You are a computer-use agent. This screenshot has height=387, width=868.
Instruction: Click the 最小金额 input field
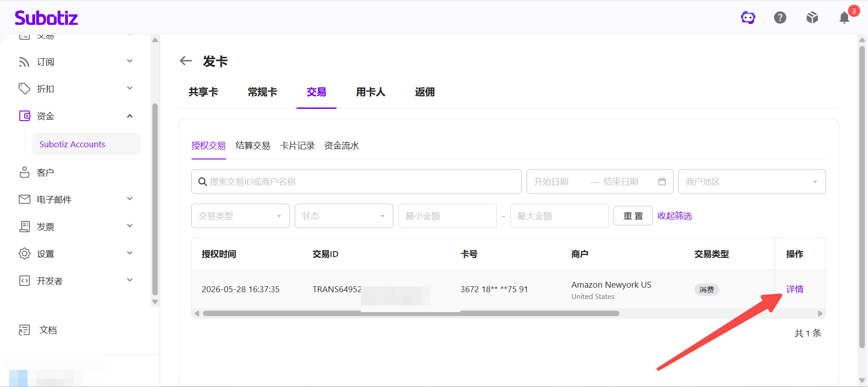point(448,216)
